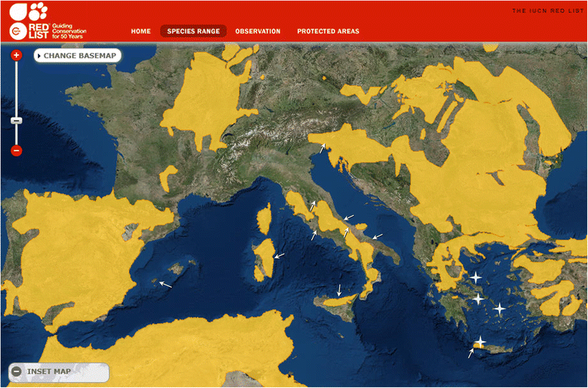588x388 pixels.
Task: Click the zoom out minus button
Action: (x=16, y=150)
